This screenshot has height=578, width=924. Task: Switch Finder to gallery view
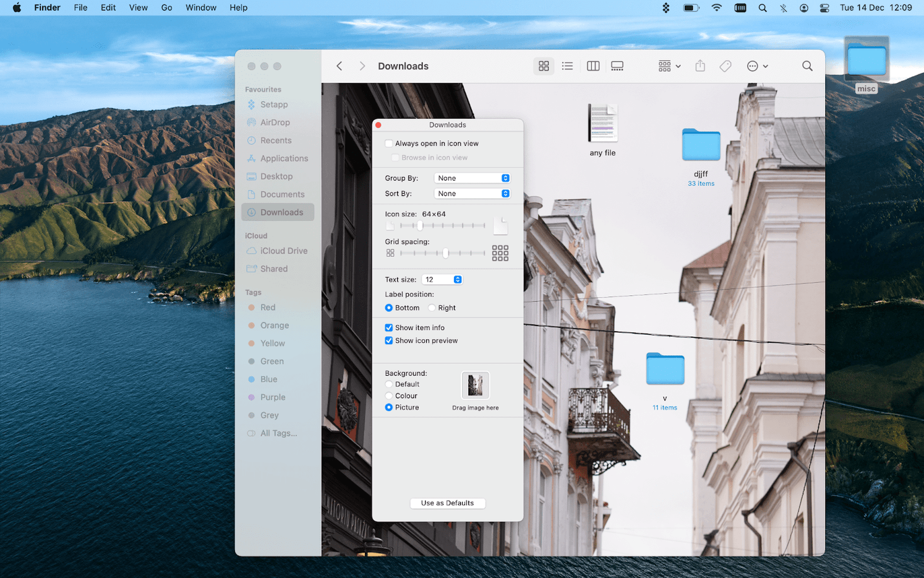pos(617,66)
